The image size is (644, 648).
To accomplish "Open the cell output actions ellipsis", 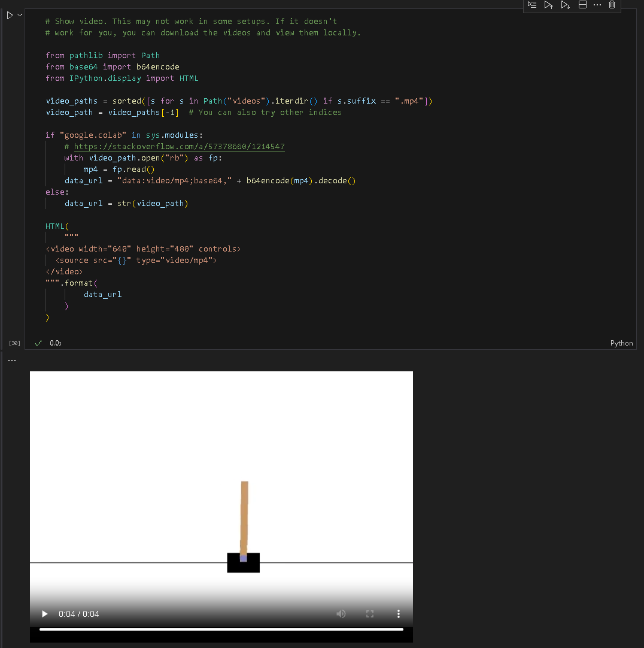I will point(12,361).
